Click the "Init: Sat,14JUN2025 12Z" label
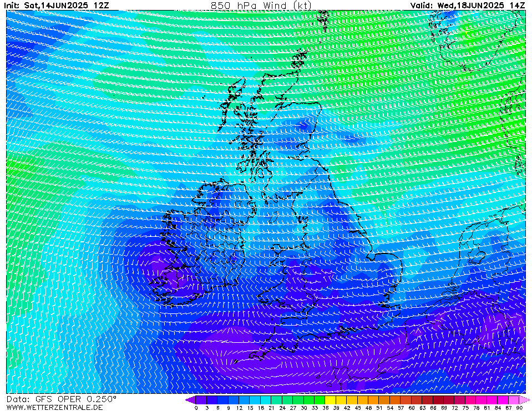This screenshot has height=411, width=532. tap(57, 5)
